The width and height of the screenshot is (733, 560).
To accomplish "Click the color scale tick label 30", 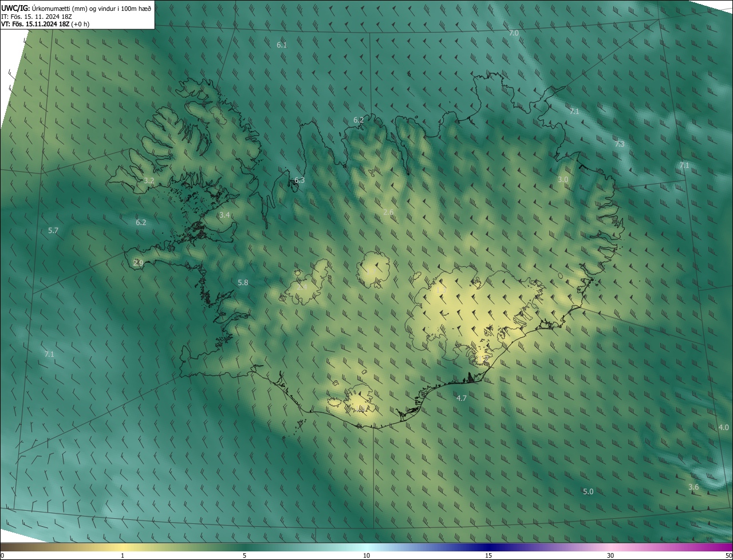I will pyautogui.click(x=610, y=556).
